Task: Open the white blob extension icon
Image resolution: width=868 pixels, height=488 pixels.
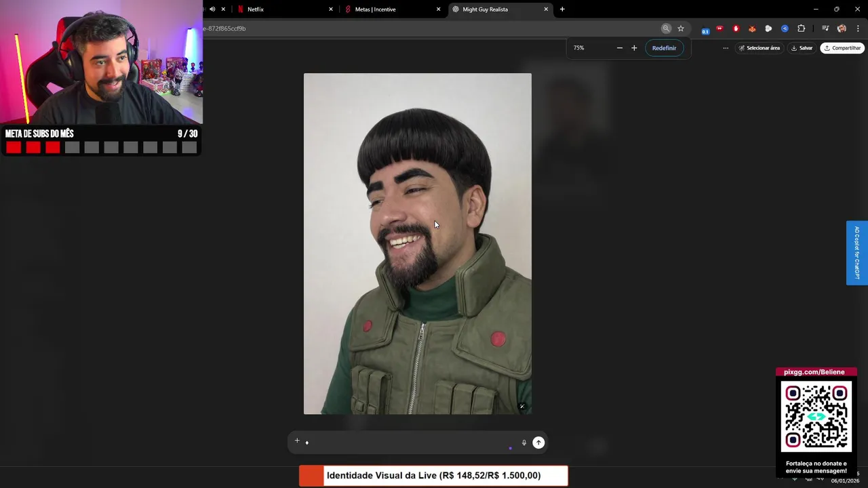Action: tap(768, 28)
